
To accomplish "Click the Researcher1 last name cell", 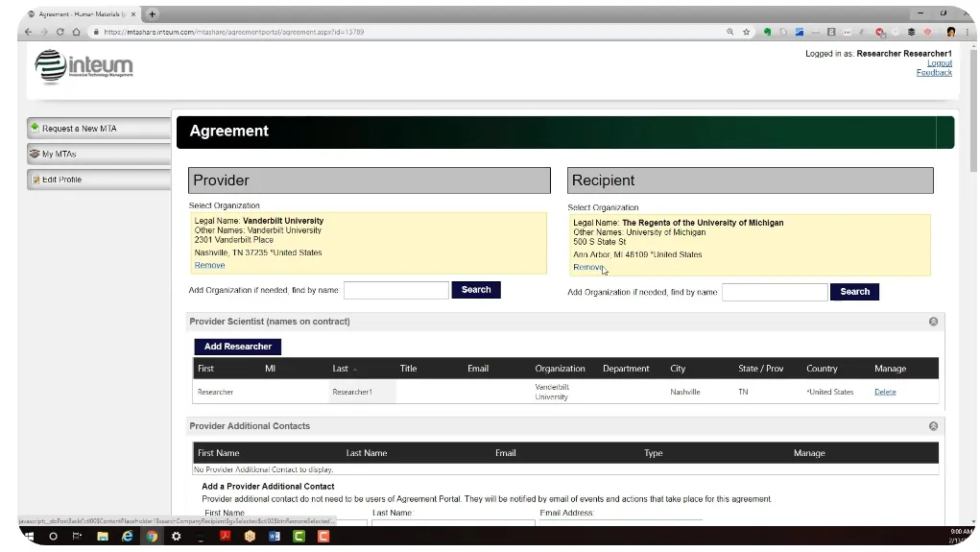I will 352,392.
